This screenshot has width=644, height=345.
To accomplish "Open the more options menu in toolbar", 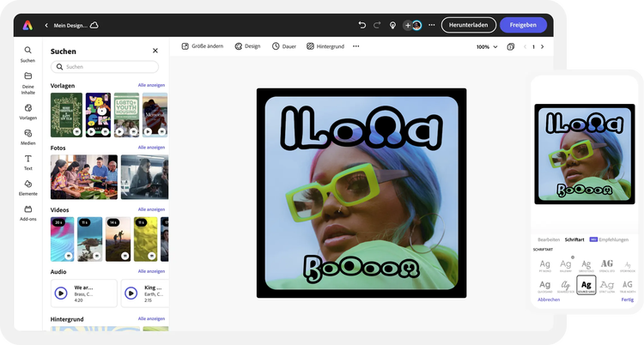I will [356, 46].
